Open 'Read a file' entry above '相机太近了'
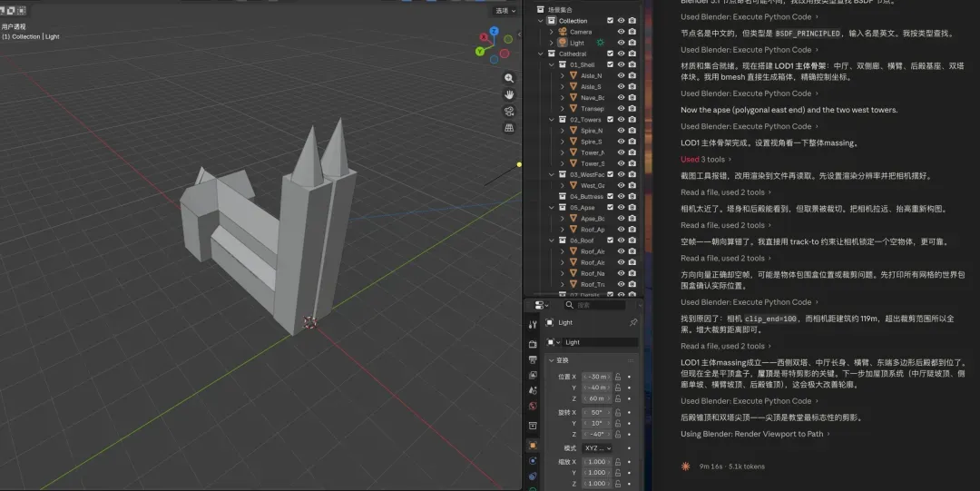 tap(726, 192)
